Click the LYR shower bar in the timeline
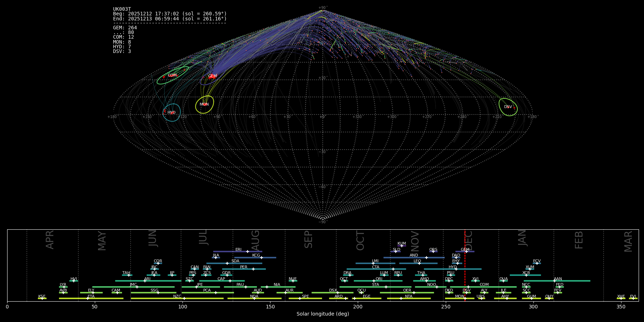 coord(63,287)
